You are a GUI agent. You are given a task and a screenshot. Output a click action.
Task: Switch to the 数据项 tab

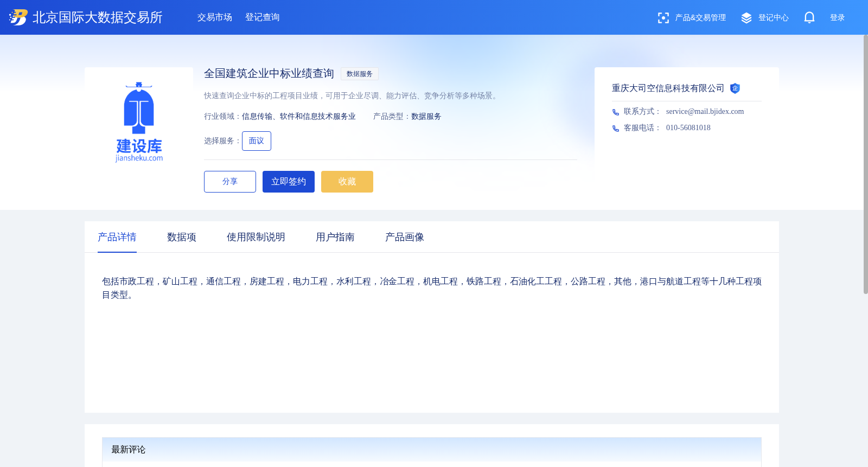pos(182,237)
